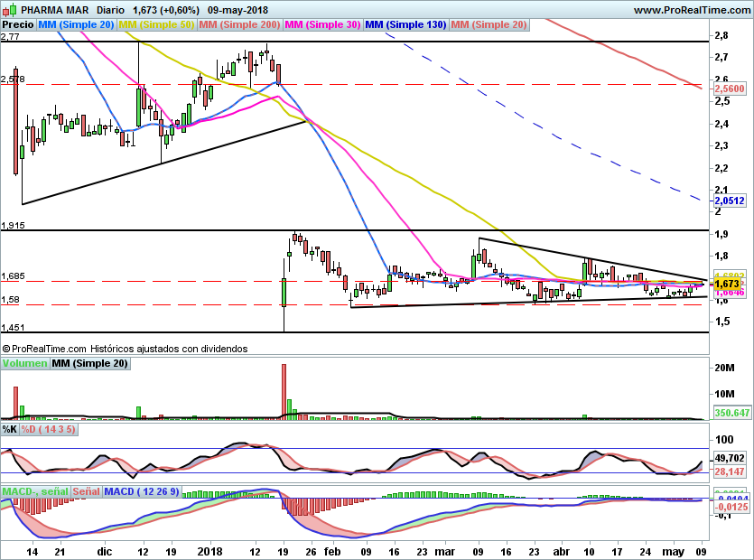Select the 1,915 resistance level label
The image size is (754, 560).
(x=13, y=225)
